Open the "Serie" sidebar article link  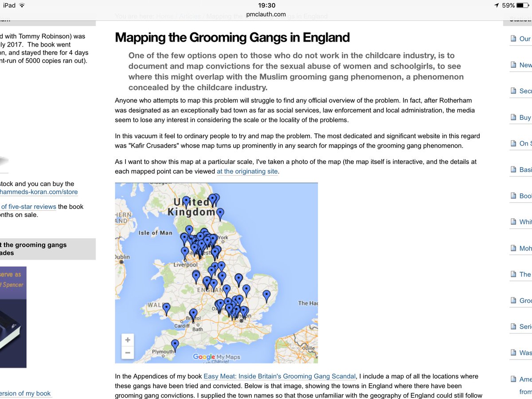pyautogui.click(x=526, y=327)
